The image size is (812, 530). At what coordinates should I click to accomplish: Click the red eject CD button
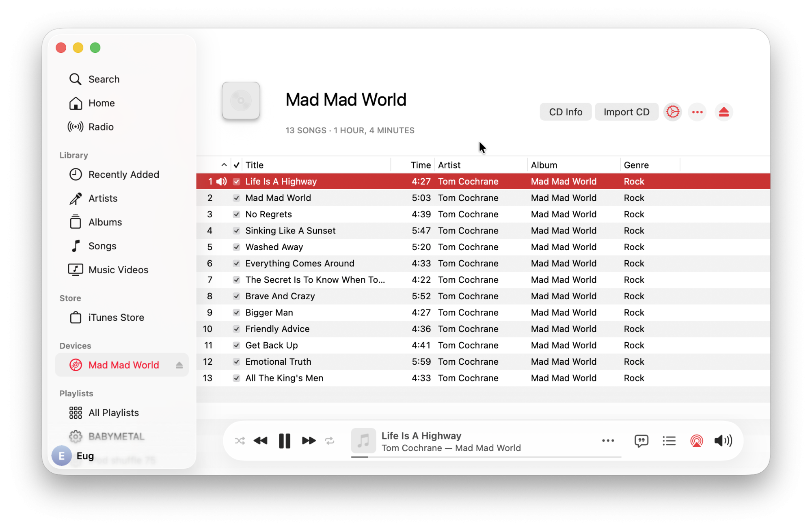723,112
